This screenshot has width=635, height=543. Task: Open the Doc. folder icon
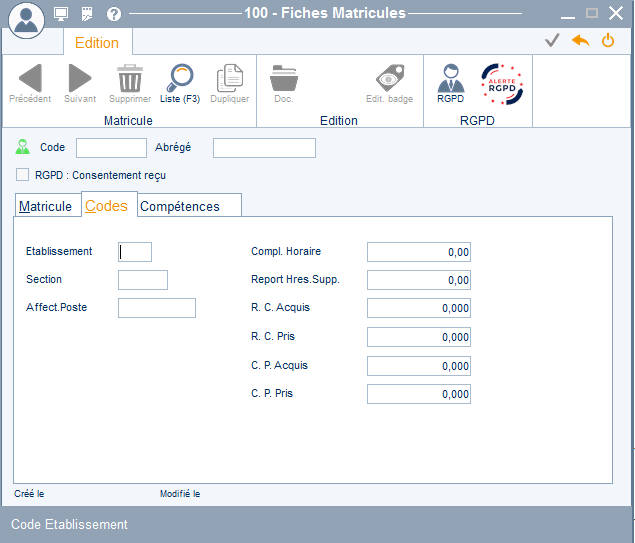pos(284,83)
